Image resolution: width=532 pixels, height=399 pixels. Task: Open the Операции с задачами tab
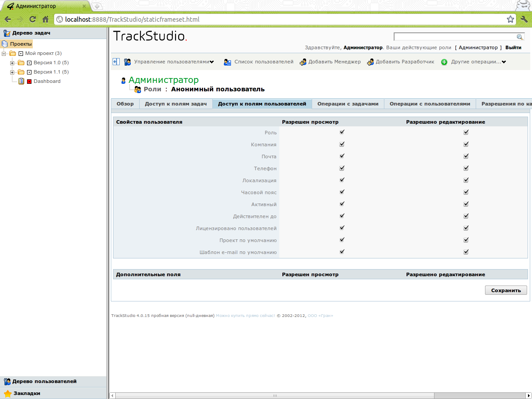348,104
